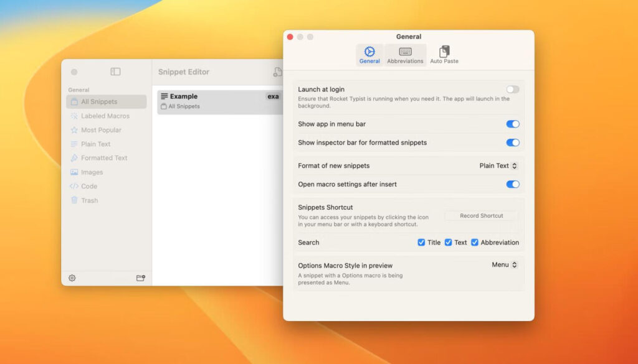Open the Trash in the sidebar
Image resolution: width=638 pixels, height=364 pixels.
click(86, 200)
